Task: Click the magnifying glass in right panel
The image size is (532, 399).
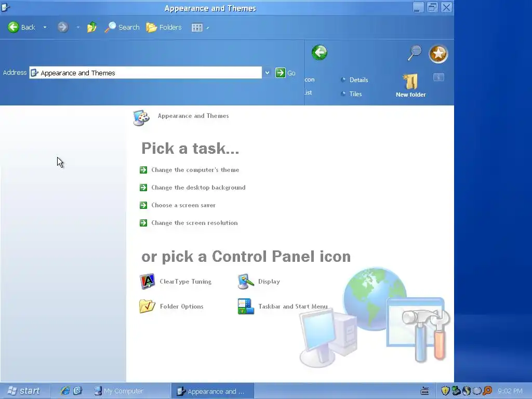Action: click(414, 54)
